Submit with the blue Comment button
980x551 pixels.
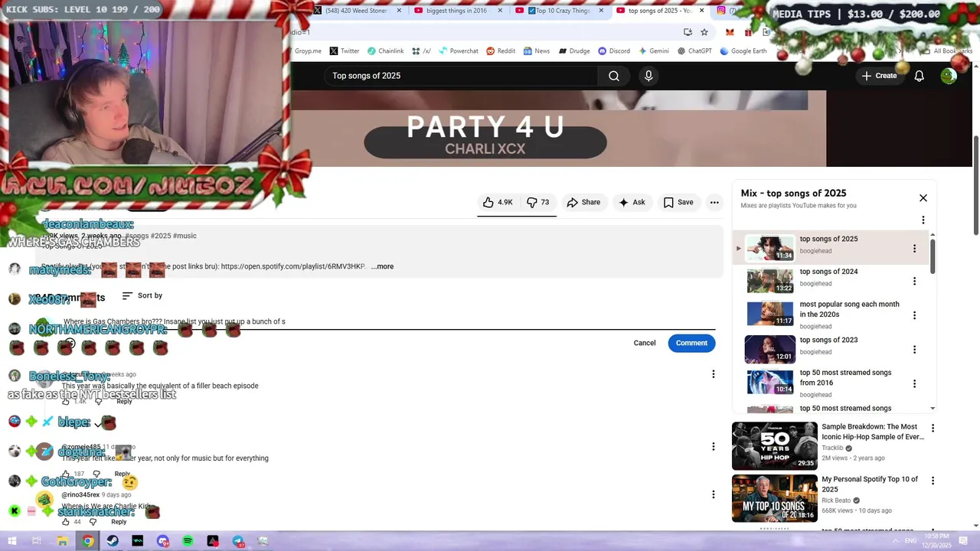click(691, 343)
